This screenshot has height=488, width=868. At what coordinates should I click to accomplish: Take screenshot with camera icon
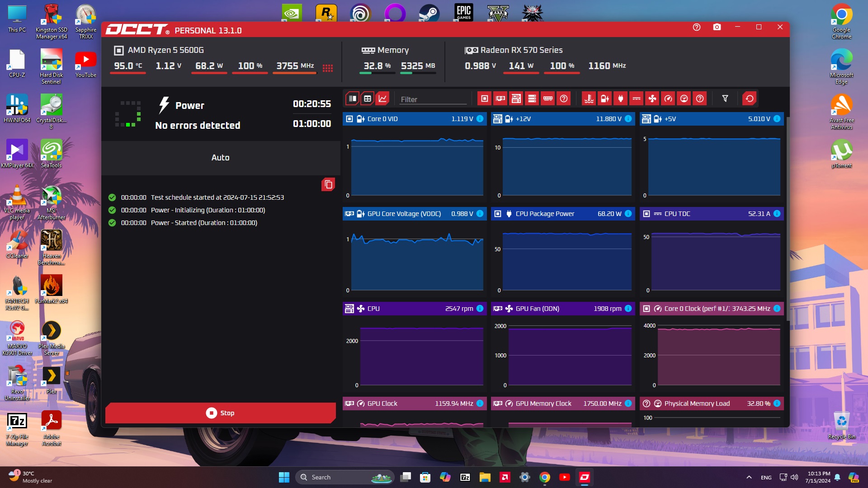point(717,27)
